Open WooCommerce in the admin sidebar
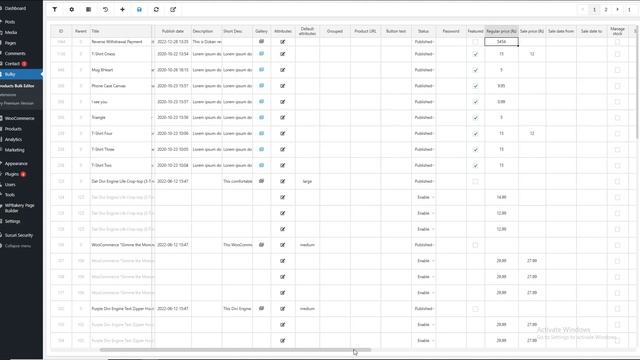Screen dimensions: 640x360 [19, 118]
